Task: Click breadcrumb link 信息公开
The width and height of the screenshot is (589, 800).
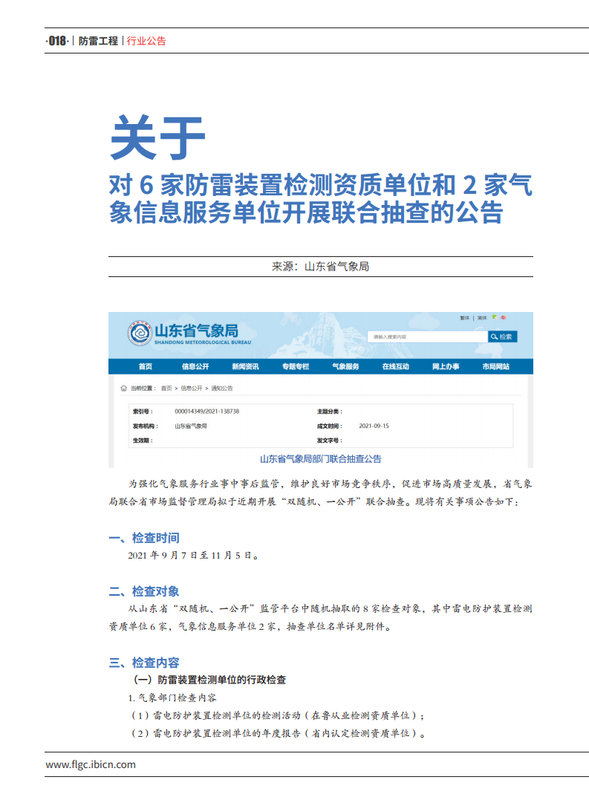Action: (x=191, y=388)
